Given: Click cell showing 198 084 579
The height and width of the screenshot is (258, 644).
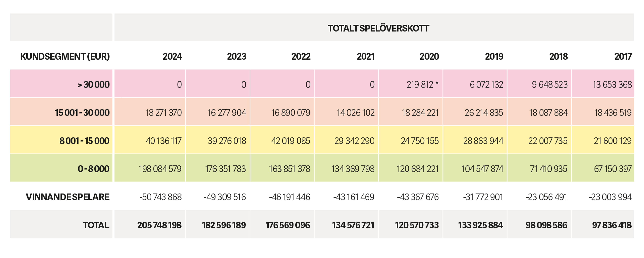Looking at the screenshot, I should (160, 169).
